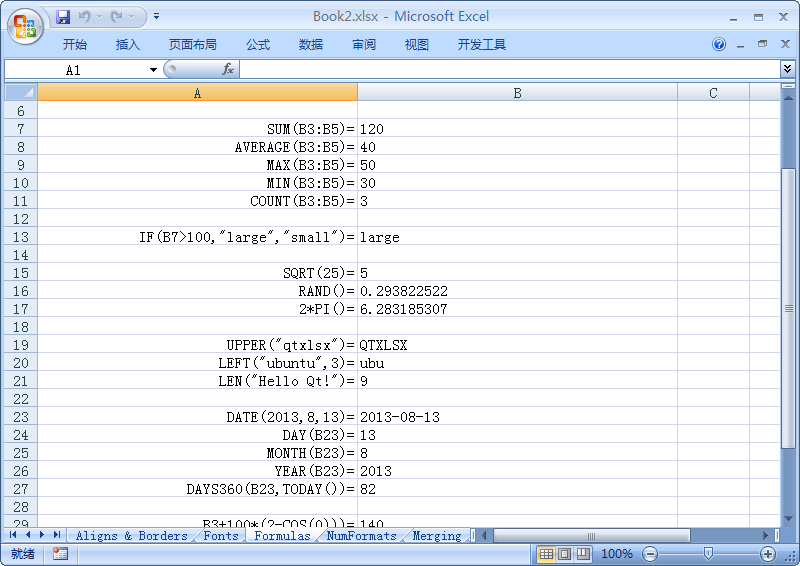
Task: Click the zoom slider handle
Action: coord(708,554)
